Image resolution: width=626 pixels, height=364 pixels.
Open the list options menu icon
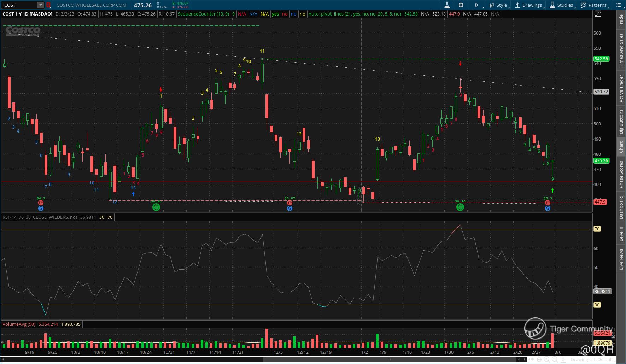pos(619,5)
